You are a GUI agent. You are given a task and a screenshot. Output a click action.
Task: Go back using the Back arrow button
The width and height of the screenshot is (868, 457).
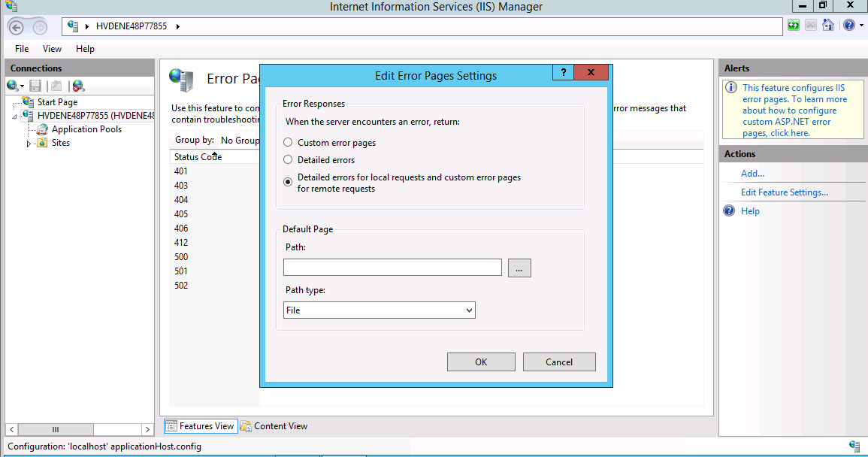coord(16,26)
